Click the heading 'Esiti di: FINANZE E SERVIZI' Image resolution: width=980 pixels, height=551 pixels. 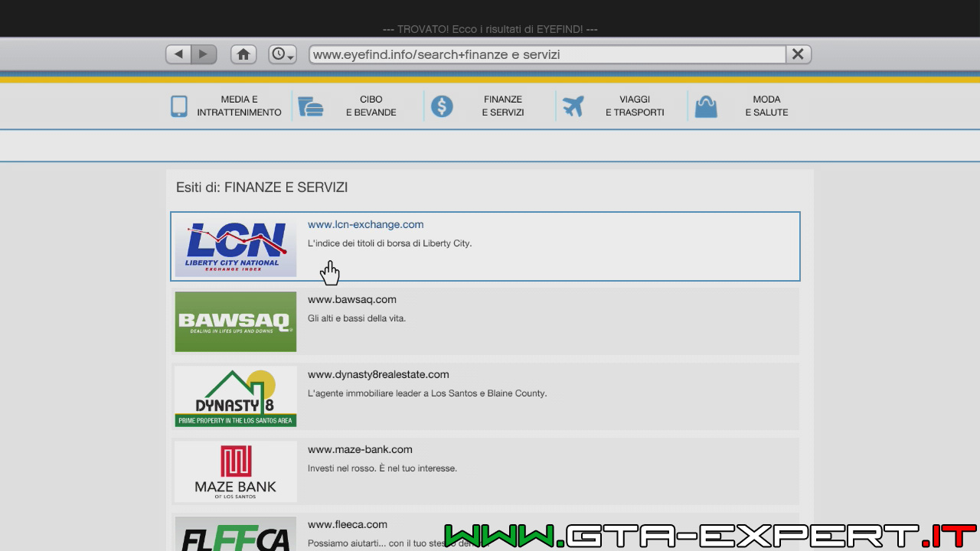[x=262, y=187]
